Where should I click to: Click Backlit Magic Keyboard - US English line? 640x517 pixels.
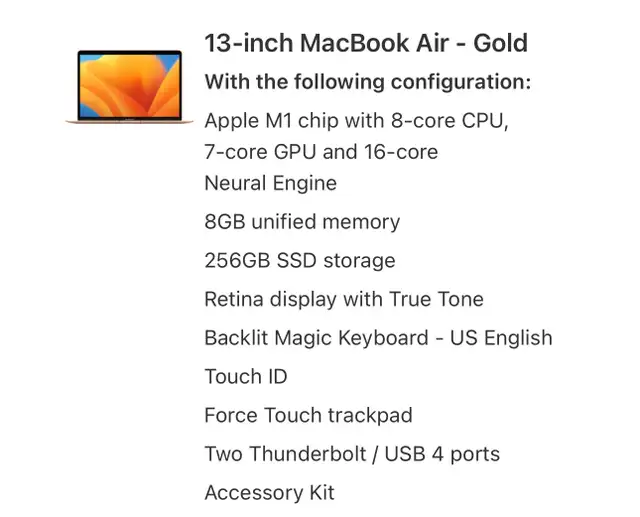pyautogui.click(x=378, y=338)
